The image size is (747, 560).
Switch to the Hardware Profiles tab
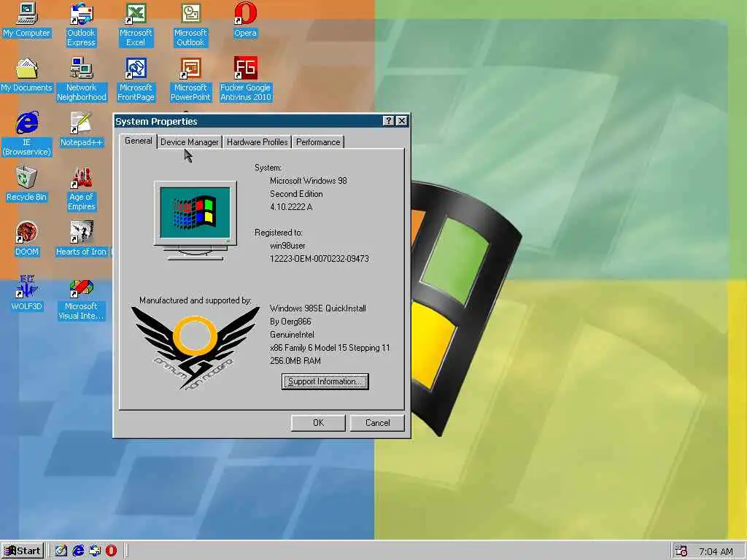(x=258, y=142)
